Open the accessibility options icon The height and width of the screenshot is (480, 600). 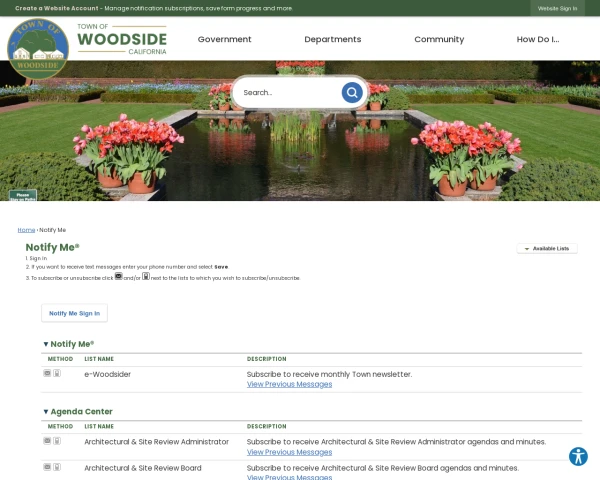(578, 456)
